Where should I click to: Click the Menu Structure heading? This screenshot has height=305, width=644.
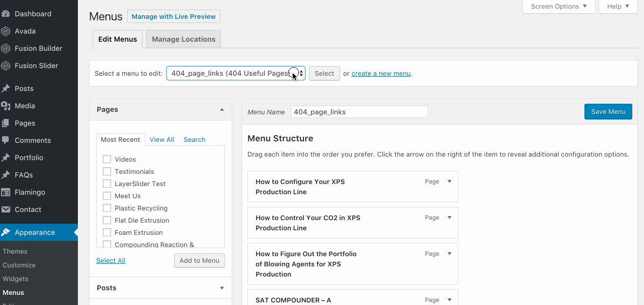pos(280,138)
